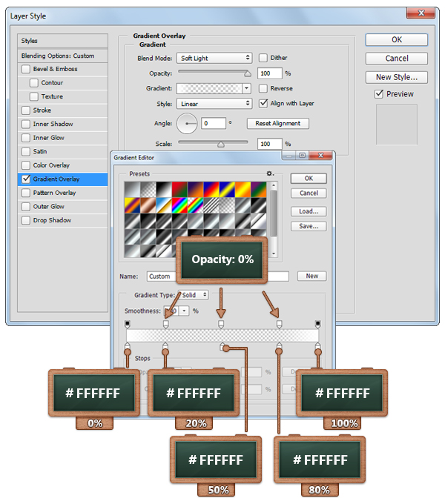Screen dimensions: 445x504
Task: Click the angle dial control
Action: (x=187, y=123)
